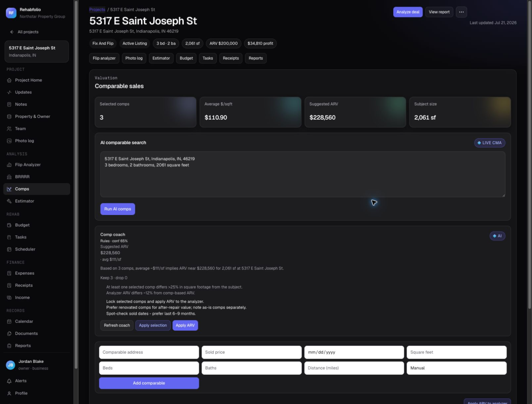Click the sidebar vertical scrollbar
Image resolution: width=532 pixels, height=404 pixels.
[x=76, y=184]
